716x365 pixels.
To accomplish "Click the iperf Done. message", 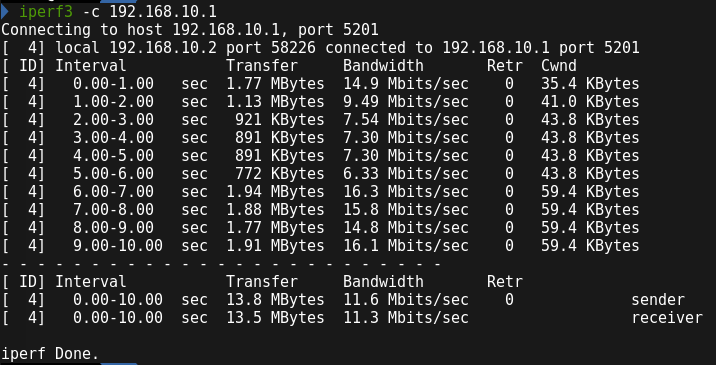I will pyautogui.click(x=50, y=354).
